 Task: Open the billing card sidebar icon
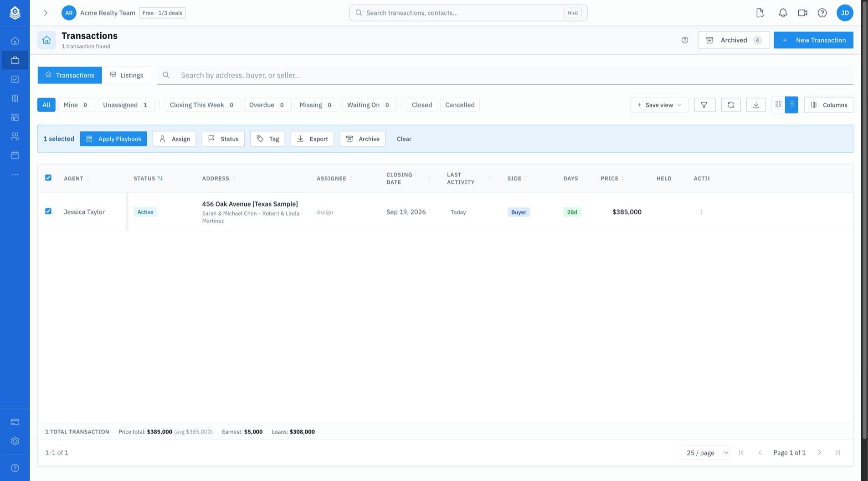click(15, 422)
